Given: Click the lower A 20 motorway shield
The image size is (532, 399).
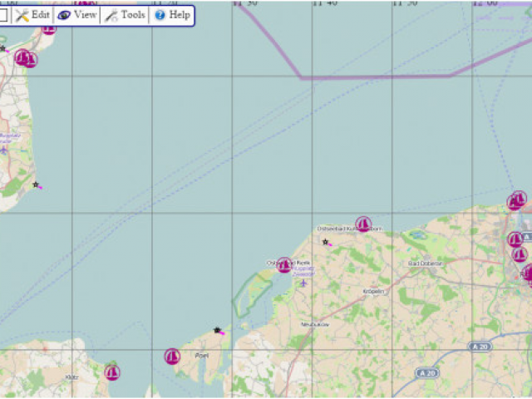Looking at the screenshot, I should (427, 373).
